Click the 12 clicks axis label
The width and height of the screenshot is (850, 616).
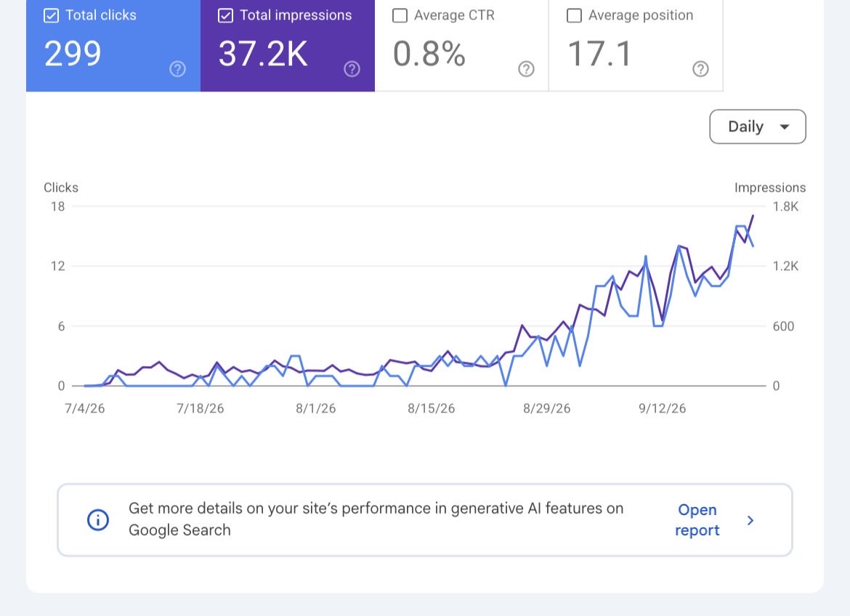point(57,267)
